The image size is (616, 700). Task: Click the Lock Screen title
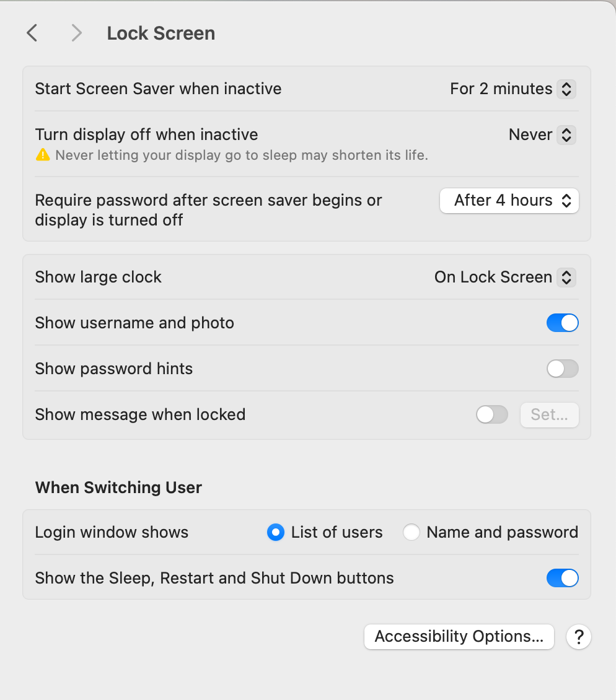(161, 33)
